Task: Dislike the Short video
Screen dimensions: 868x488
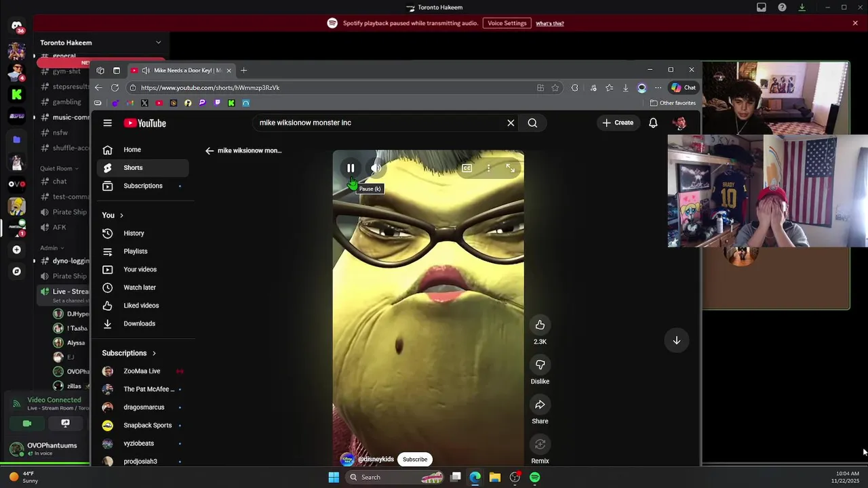Action: tap(540, 365)
